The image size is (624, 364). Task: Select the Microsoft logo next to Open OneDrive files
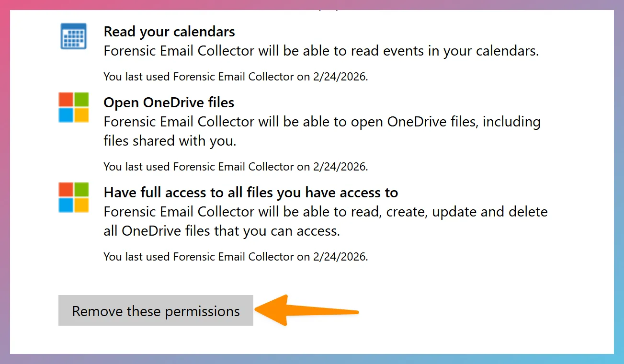point(73,107)
